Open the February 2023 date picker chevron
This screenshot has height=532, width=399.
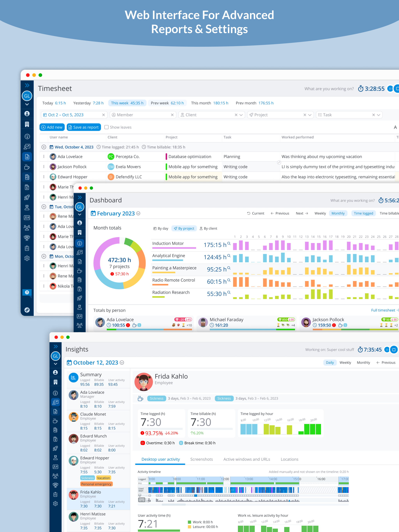coord(138,214)
